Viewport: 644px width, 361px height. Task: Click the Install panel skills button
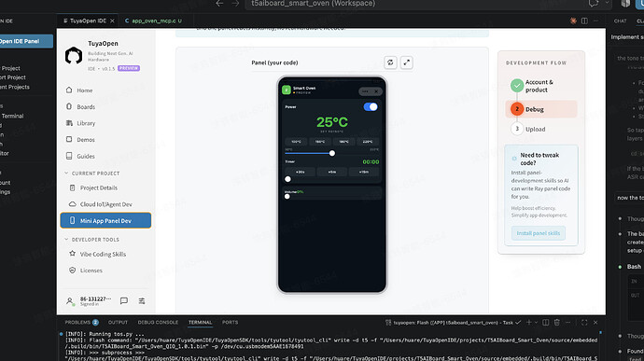(538, 233)
